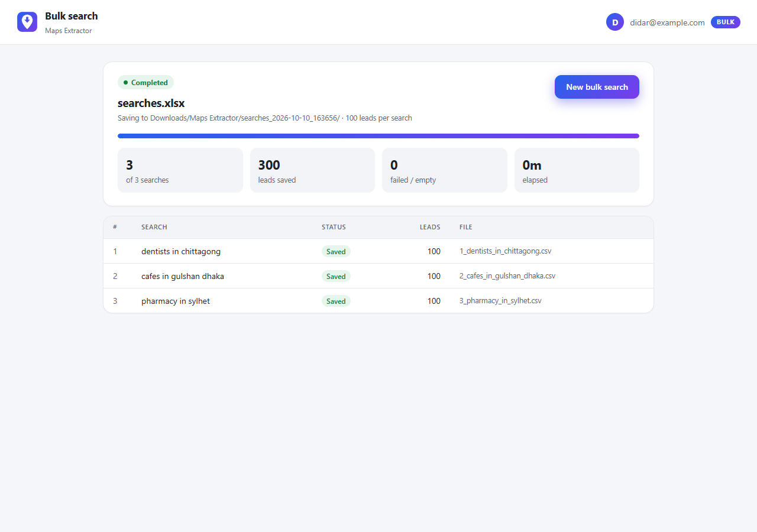Click the Maps Extractor subtitle text

(x=69, y=31)
